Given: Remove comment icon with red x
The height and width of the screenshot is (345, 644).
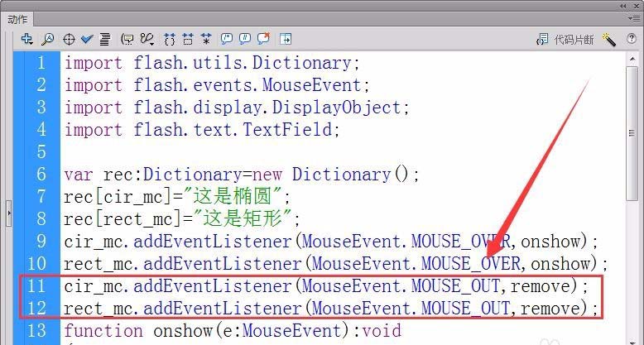Looking at the screenshot, I should (263, 39).
